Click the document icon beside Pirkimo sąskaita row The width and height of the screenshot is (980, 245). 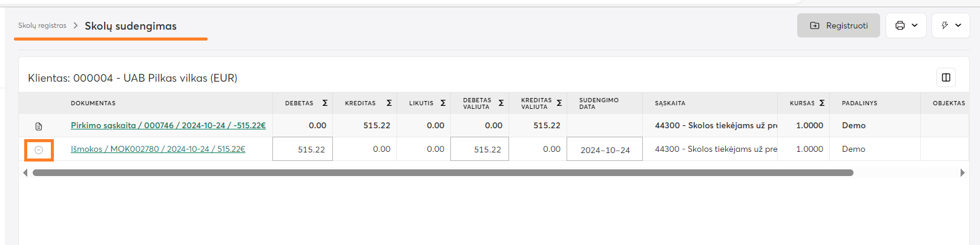(x=39, y=126)
